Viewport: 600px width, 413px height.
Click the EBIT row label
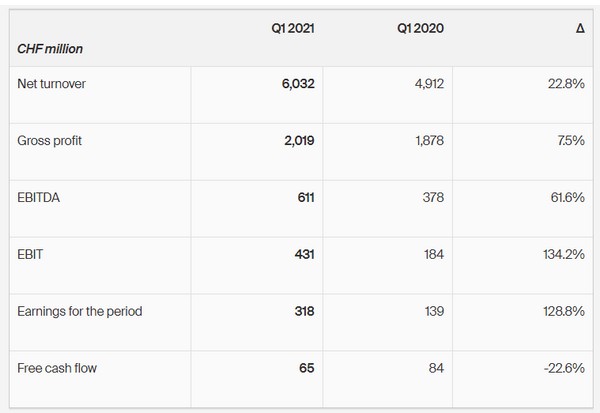pos(31,255)
